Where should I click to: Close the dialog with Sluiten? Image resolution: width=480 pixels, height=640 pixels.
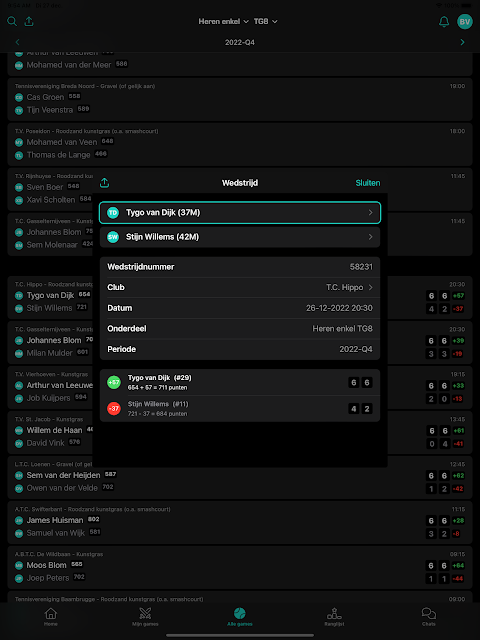(368, 183)
